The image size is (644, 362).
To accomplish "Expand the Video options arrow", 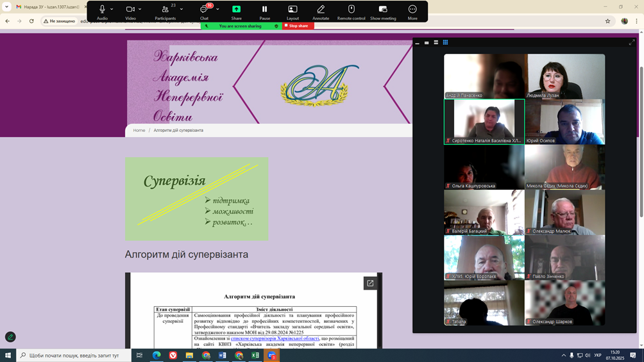I will tap(140, 10).
